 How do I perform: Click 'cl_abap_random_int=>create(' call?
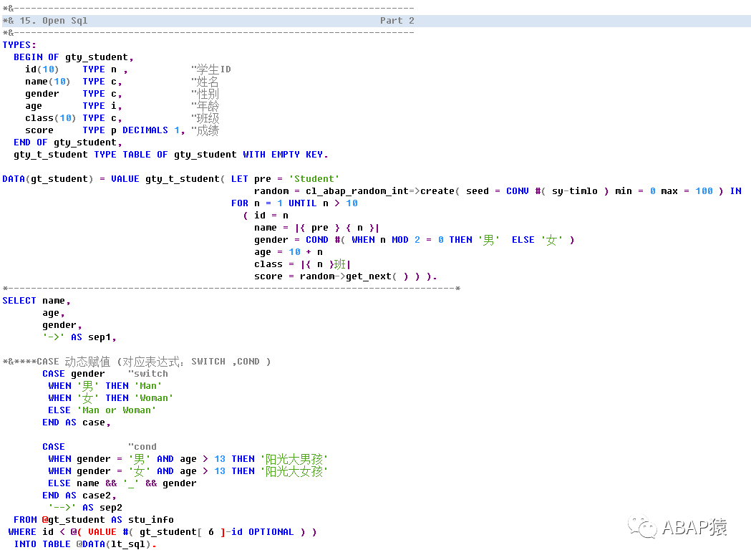[382, 191]
